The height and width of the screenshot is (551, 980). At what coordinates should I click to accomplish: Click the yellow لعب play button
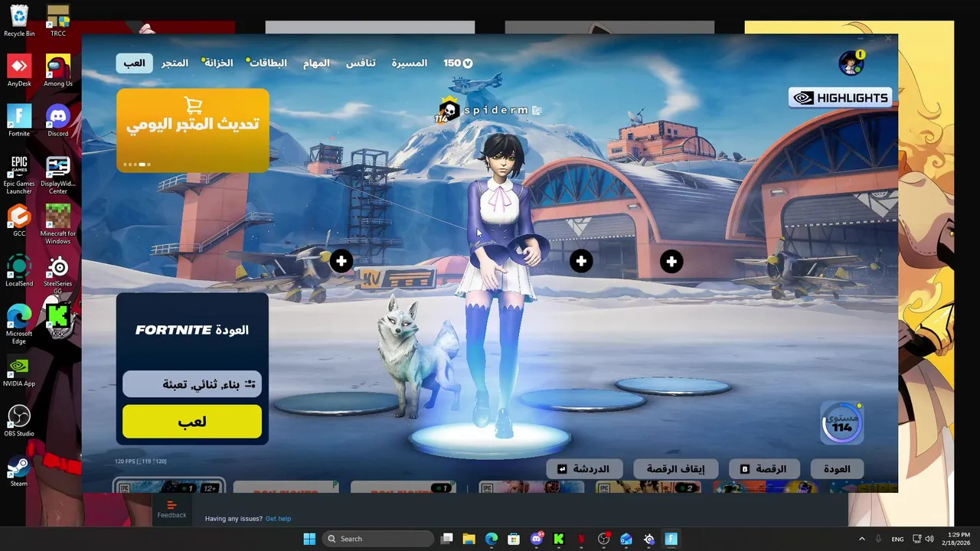click(192, 422)
